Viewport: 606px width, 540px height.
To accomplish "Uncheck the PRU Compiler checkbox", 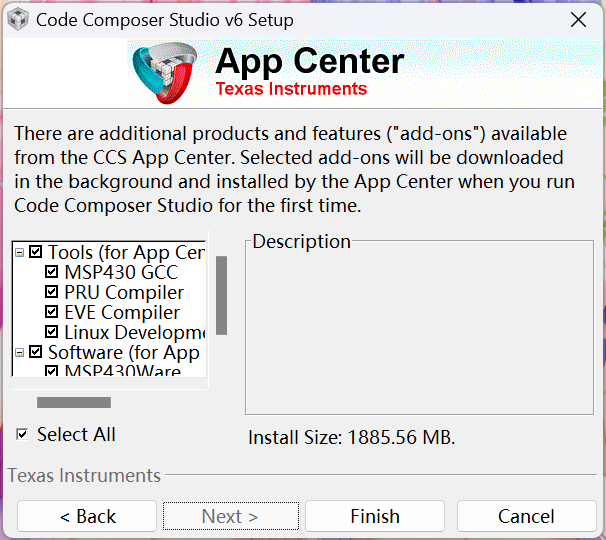I will (x=51, y=292).
